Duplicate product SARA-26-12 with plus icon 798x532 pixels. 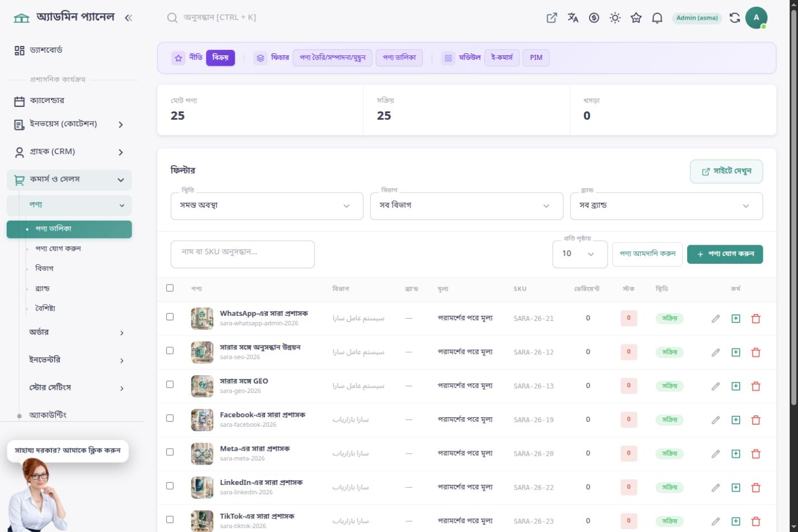coord(736,352)
